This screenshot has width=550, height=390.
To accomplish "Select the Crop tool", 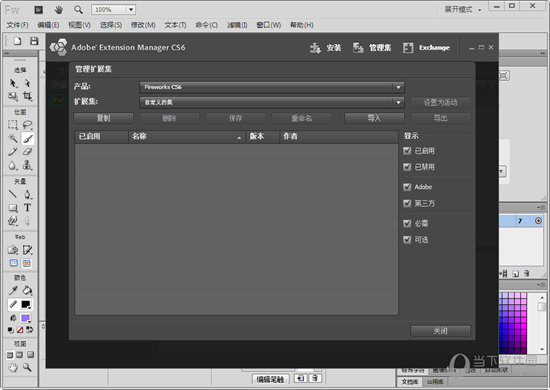I will click(27, 96).
